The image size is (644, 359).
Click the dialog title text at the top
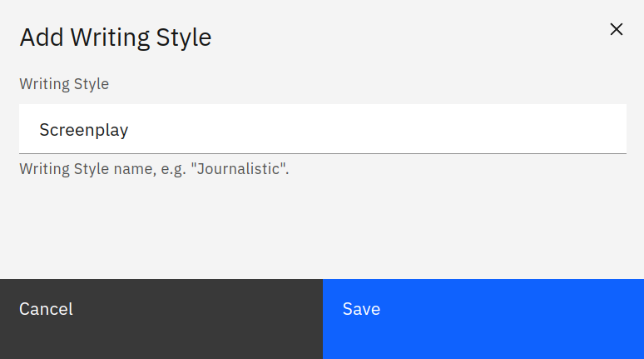tap(115, 37)
